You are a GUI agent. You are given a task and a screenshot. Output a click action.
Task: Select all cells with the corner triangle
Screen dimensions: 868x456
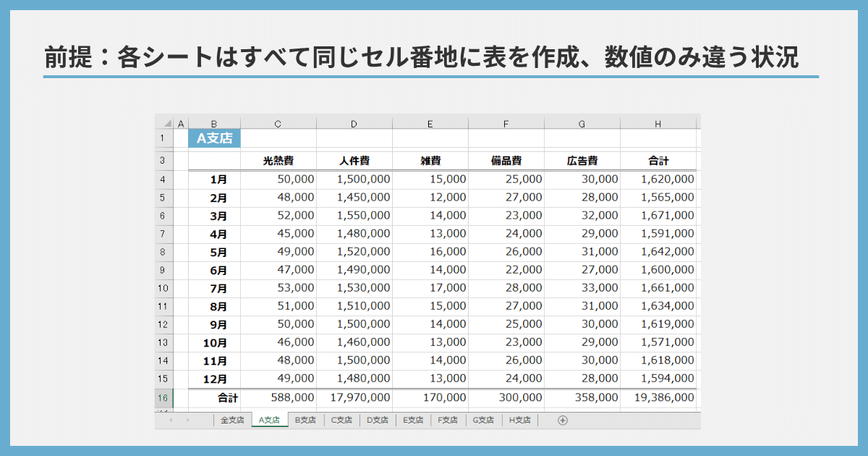coord(166,122)
